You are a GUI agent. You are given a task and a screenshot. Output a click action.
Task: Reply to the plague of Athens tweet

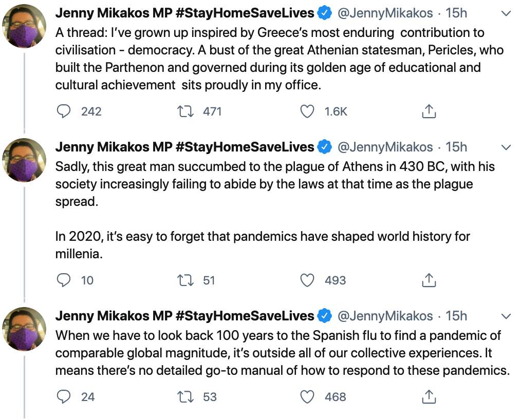63,280
